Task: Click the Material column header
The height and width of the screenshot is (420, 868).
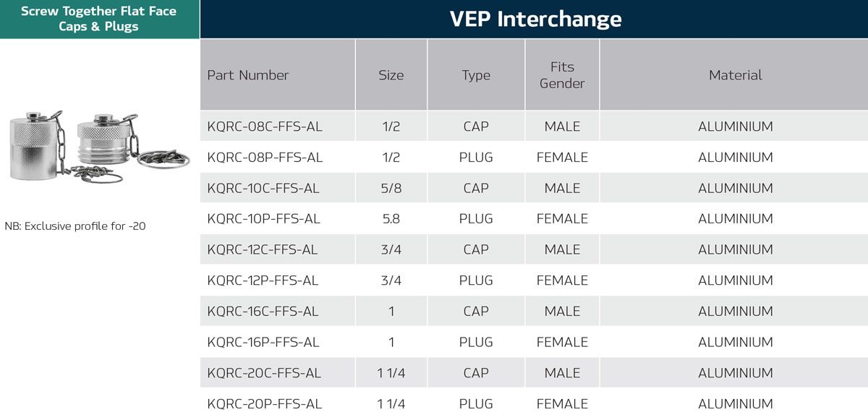Action: point(735,75)
